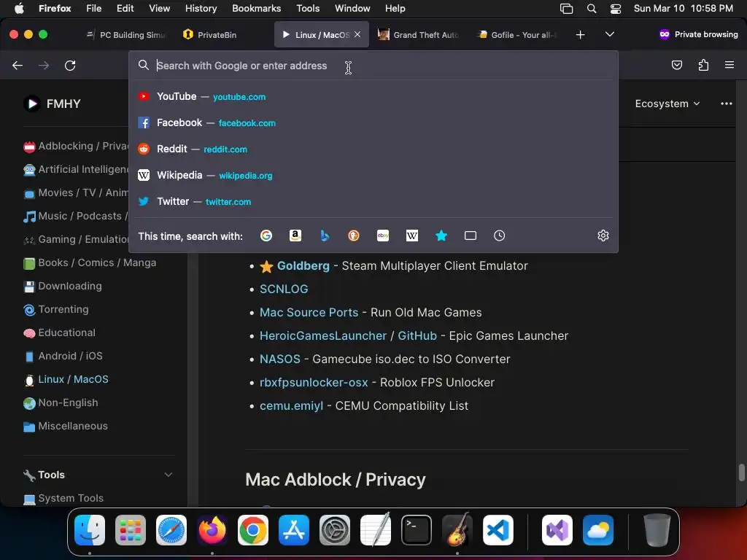Search history using the clock icon

click(499, 236)
